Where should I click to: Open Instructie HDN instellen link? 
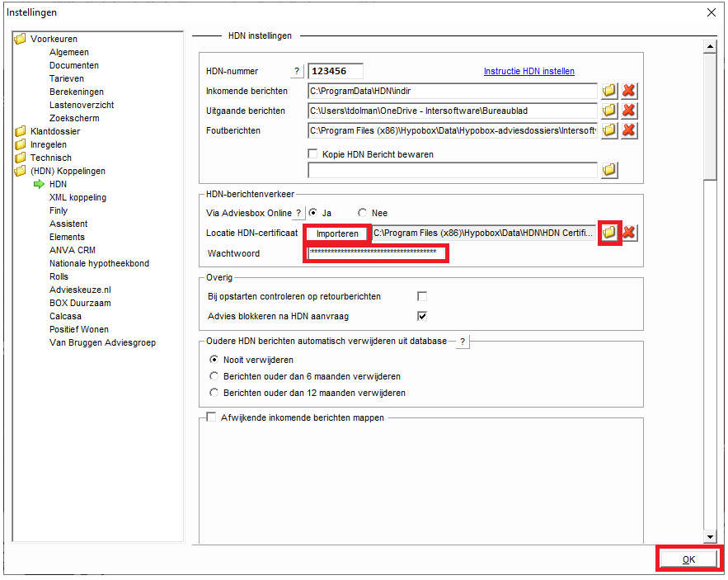(x=529, y=71)
